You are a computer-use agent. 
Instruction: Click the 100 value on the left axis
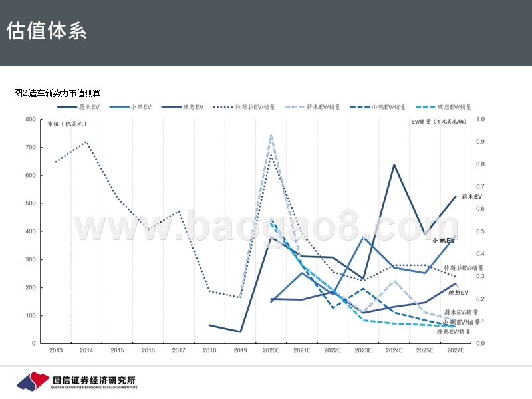pyautogui.click(x=31, y=315)
